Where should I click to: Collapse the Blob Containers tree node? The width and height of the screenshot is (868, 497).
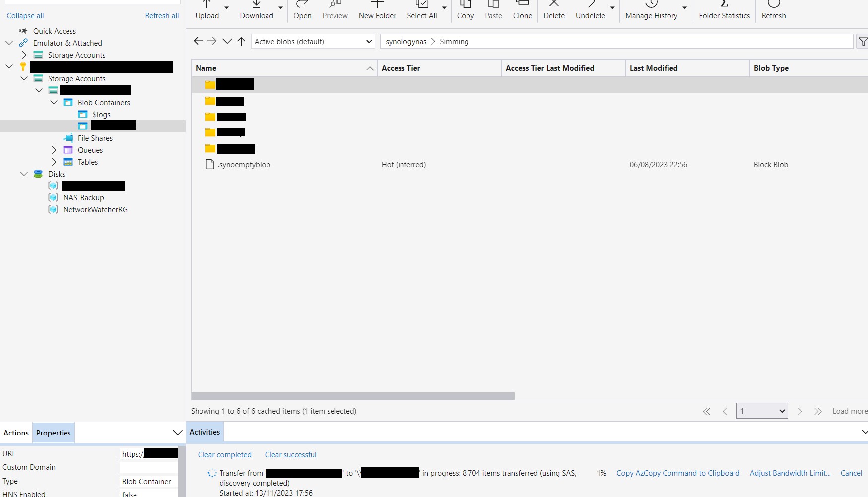coord(54,103)
